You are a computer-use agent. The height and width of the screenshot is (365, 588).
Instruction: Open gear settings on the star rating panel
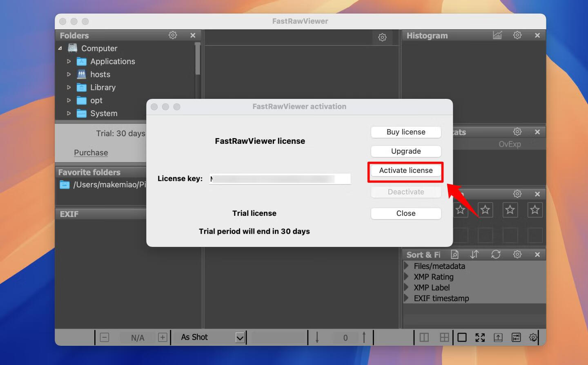517,194
